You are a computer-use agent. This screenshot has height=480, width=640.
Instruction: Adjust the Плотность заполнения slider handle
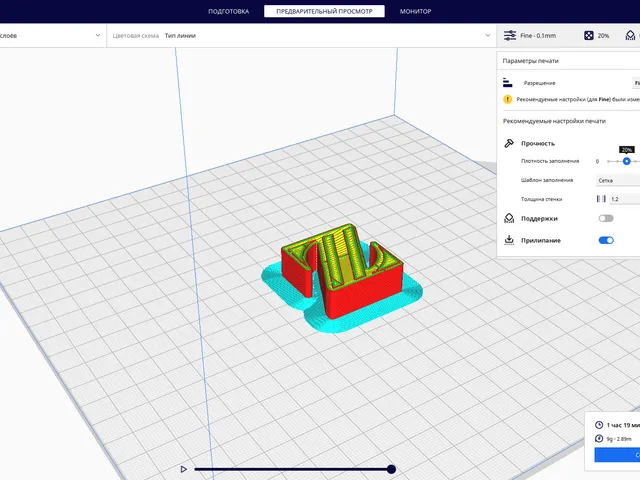pyautogui.click(x=627, y=161)
